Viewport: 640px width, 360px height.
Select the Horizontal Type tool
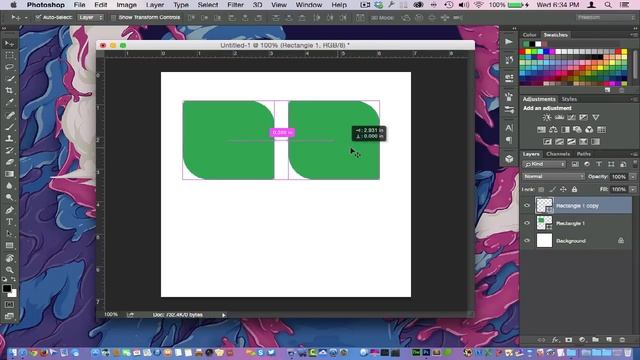[9, 222]
